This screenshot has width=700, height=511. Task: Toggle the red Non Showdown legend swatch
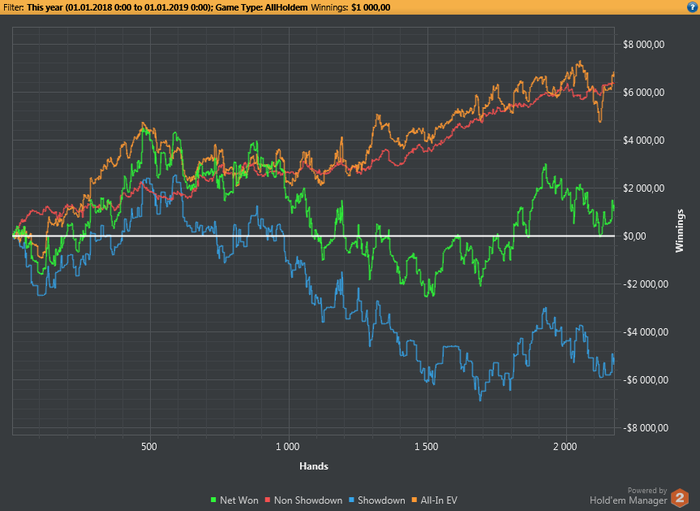click(268, 500)
